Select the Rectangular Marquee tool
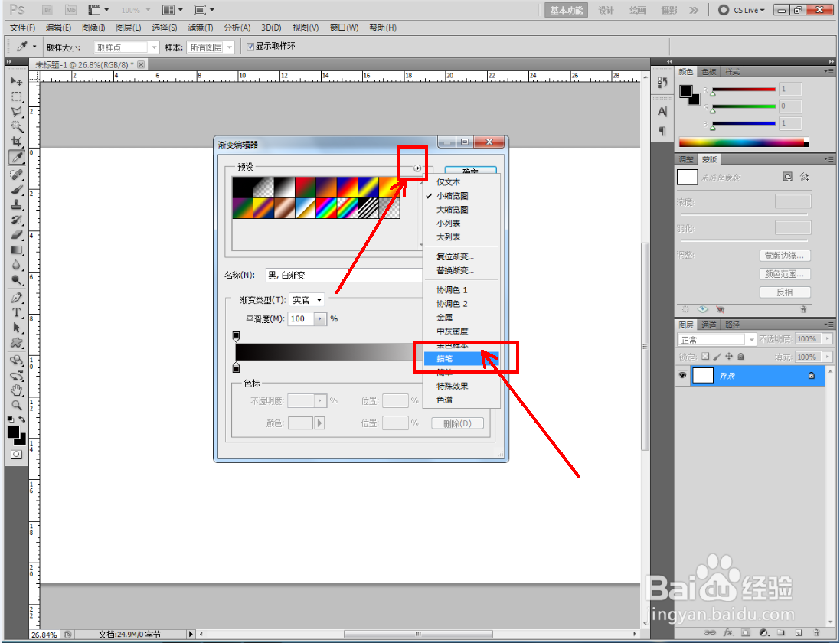Viewport: 840px width, 643px height. (x=17, y=96)
